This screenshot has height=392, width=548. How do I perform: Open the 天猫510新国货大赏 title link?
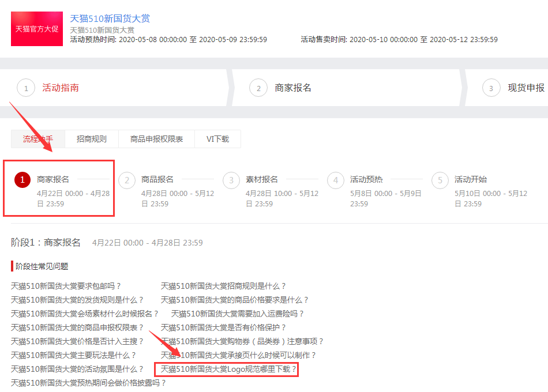point(110,18)
